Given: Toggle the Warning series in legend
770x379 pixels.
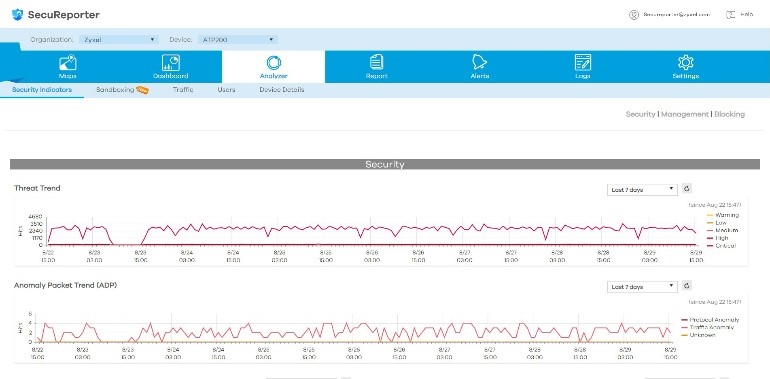Looking at the screenshot, I should [x=722, y=215].
